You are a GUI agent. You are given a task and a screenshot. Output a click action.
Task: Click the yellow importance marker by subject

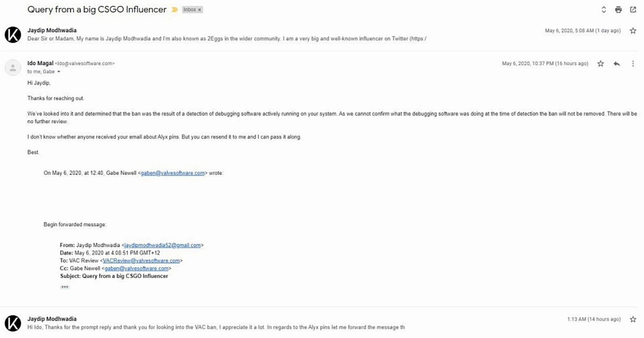[x=175, y=10]
